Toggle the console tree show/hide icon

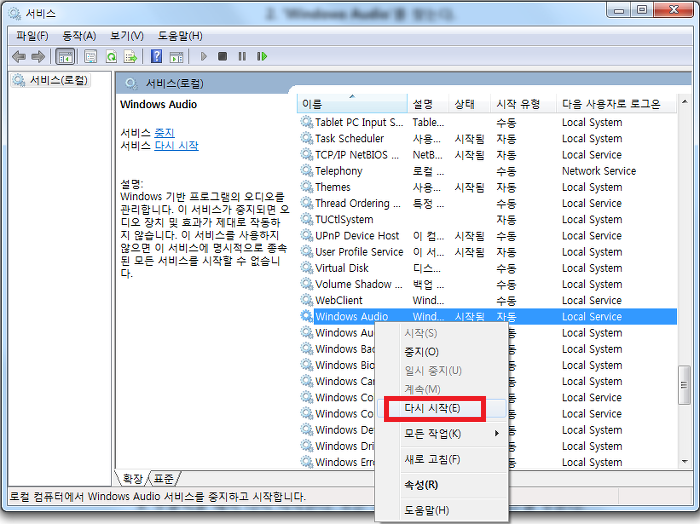tap(66, 57)
